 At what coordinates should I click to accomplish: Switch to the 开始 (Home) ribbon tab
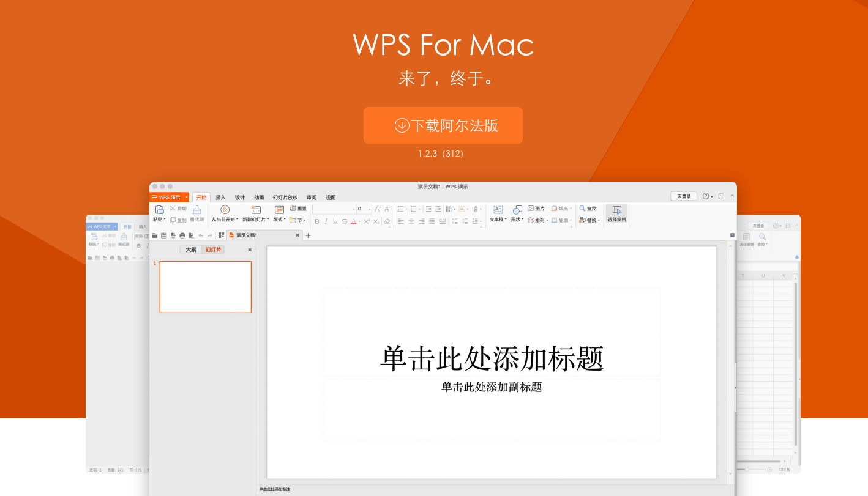pos(201,198)
